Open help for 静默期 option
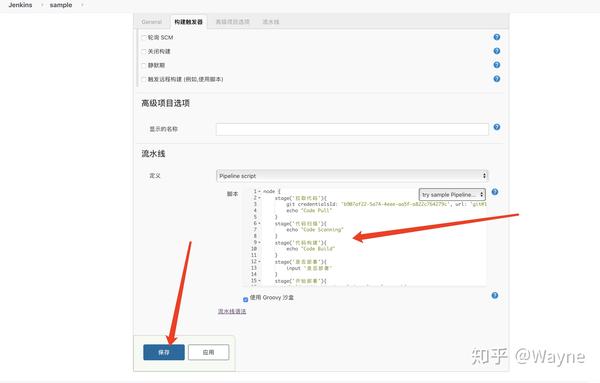The image size is (600, 383). (497, 65)
